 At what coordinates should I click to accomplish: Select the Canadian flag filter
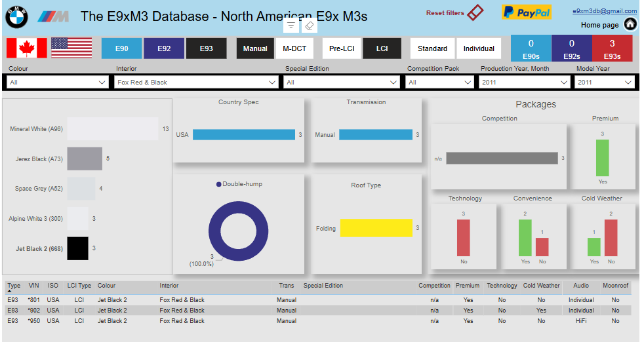coord(27,48)
